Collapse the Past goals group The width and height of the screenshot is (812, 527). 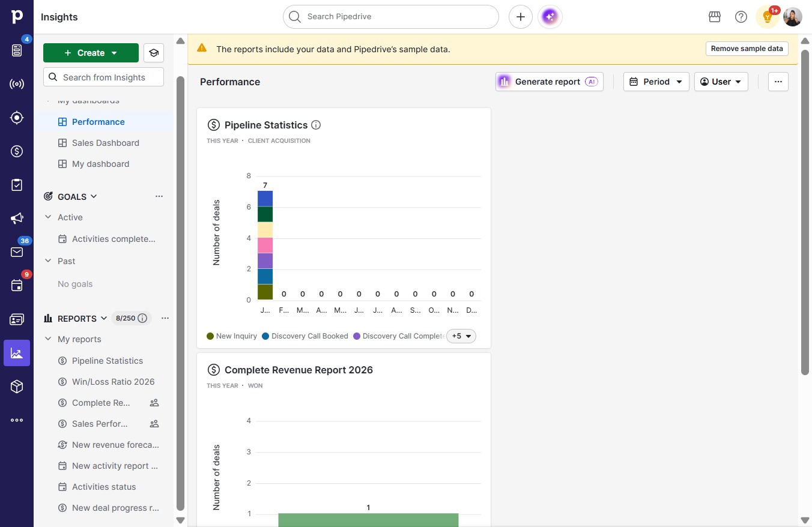48,261
